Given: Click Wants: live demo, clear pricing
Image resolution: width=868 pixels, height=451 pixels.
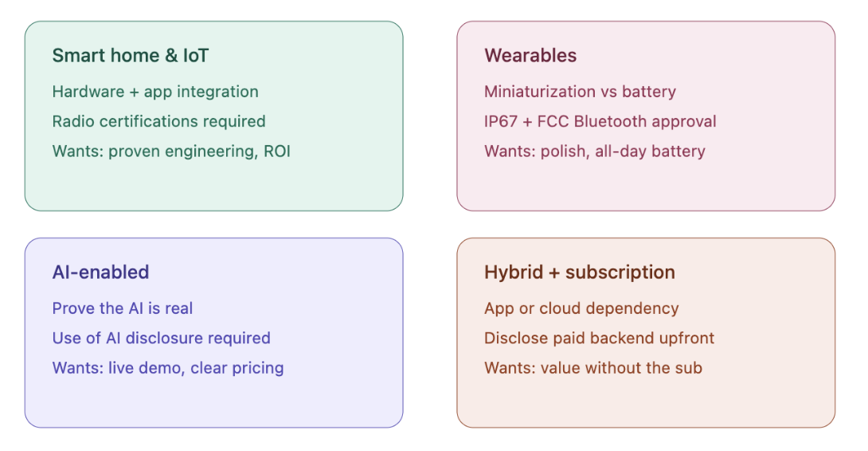Looking at the screenshot, I should [x=168, y=368].
